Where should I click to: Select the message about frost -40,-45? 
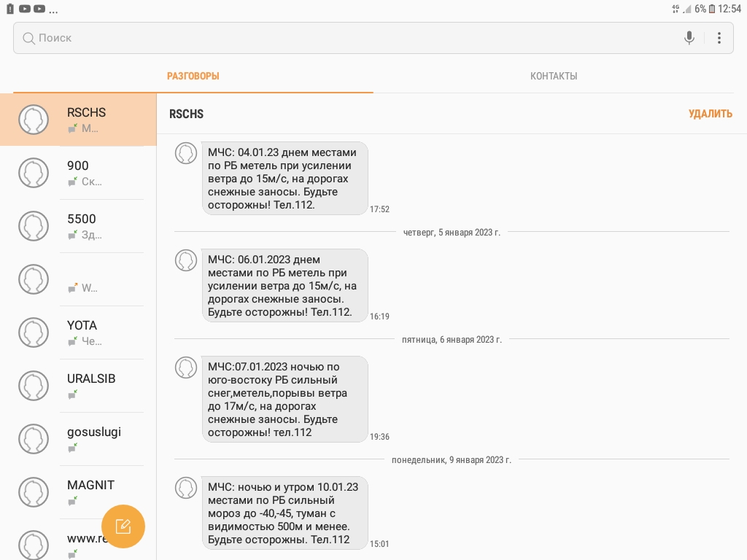285,513
